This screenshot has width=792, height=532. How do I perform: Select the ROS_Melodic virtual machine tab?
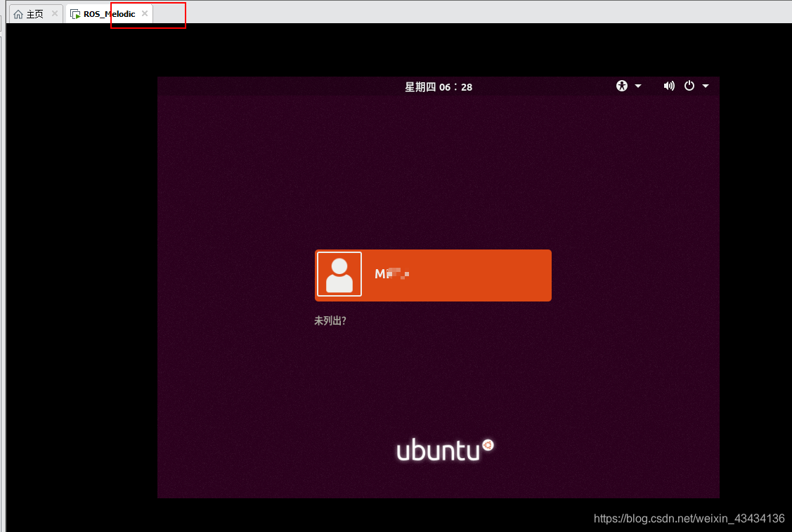tap(109, 14)
